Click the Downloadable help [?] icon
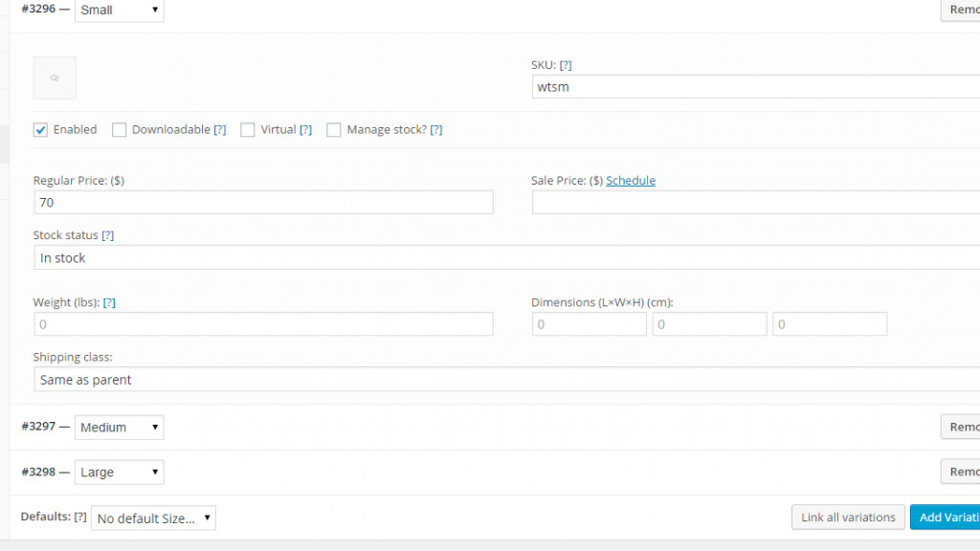Screen dimensions: 980x551 coord(219,130)
